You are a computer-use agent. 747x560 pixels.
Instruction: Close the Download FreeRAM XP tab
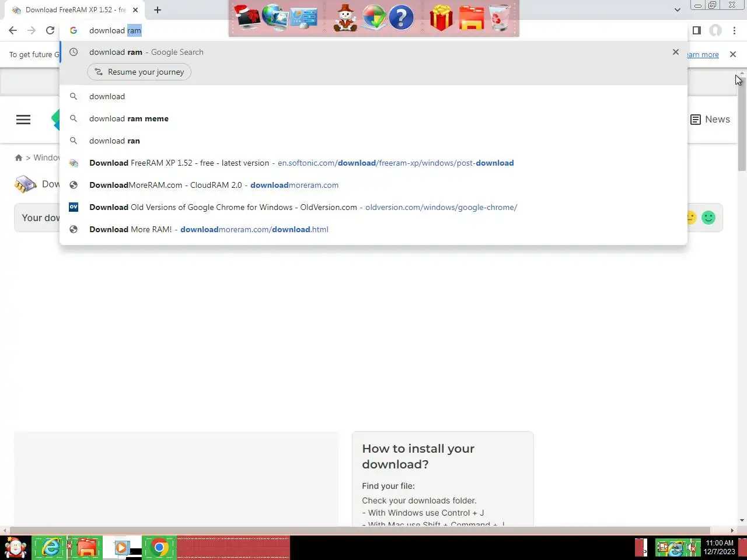coord(135,10)
